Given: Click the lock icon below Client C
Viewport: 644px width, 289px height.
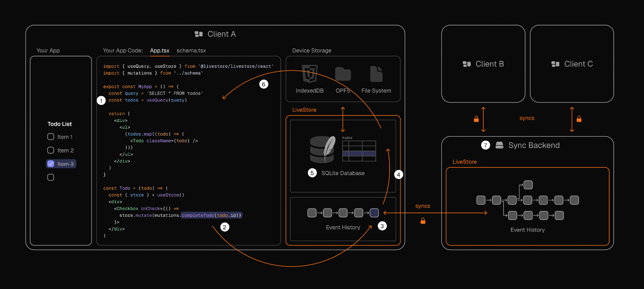Looking at the screenshot, I should coord(579,119).
